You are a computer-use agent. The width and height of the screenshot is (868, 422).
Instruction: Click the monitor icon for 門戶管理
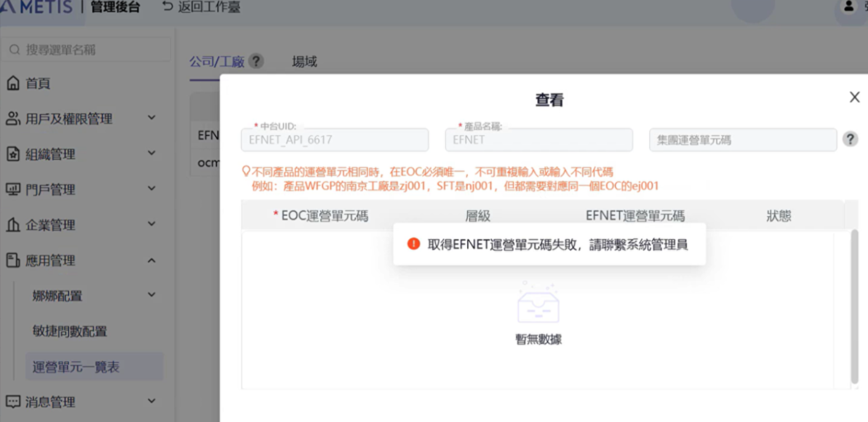(13, 189)
